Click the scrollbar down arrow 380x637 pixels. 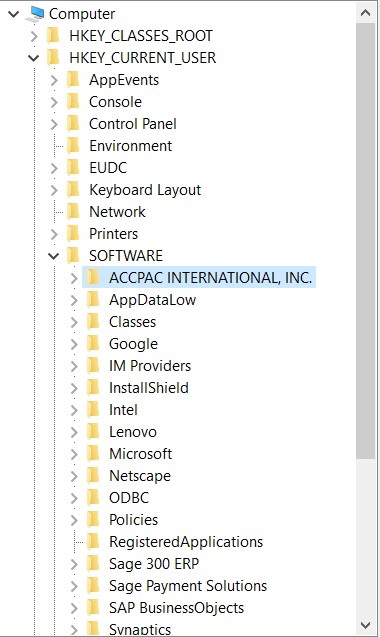365,624
